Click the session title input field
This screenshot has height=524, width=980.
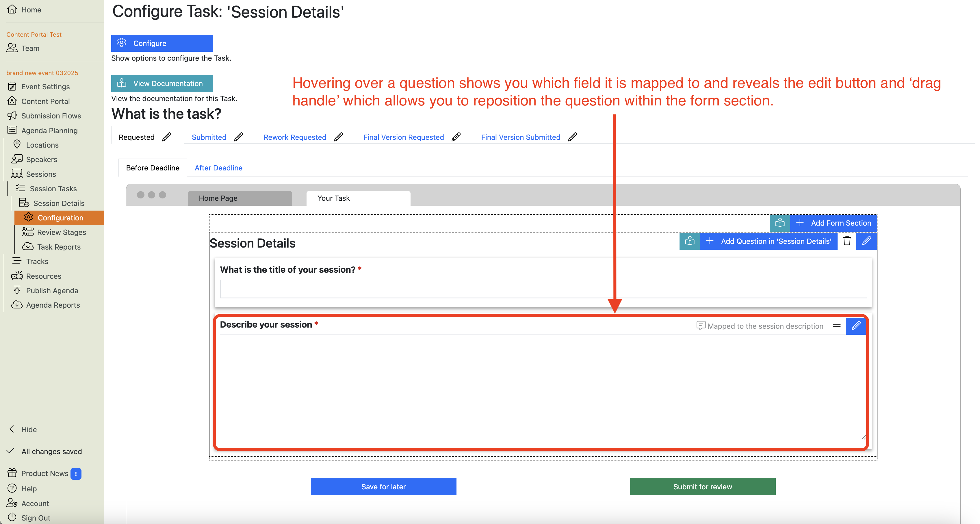pos(543,289)
